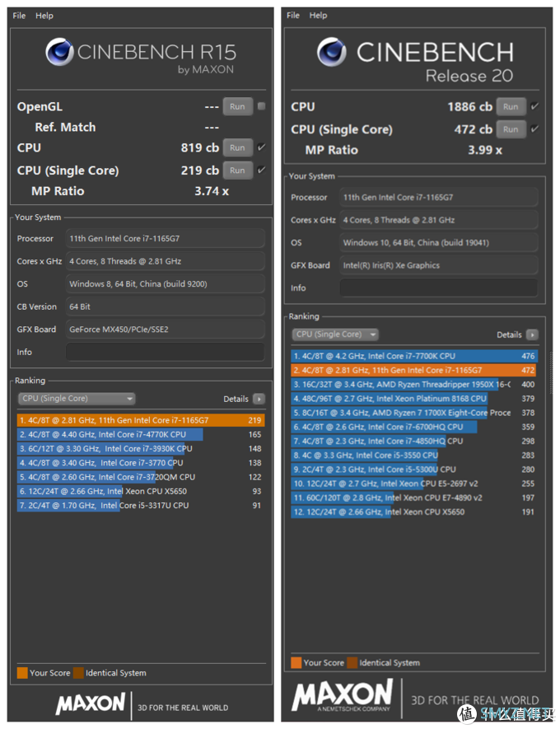Click the empty Info field in R15
Screen dimensions: 560x729
(166, 352)
